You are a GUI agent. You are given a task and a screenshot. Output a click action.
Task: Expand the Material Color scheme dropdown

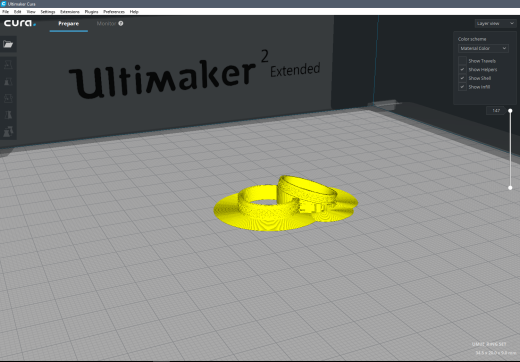[x=483, y=48]
